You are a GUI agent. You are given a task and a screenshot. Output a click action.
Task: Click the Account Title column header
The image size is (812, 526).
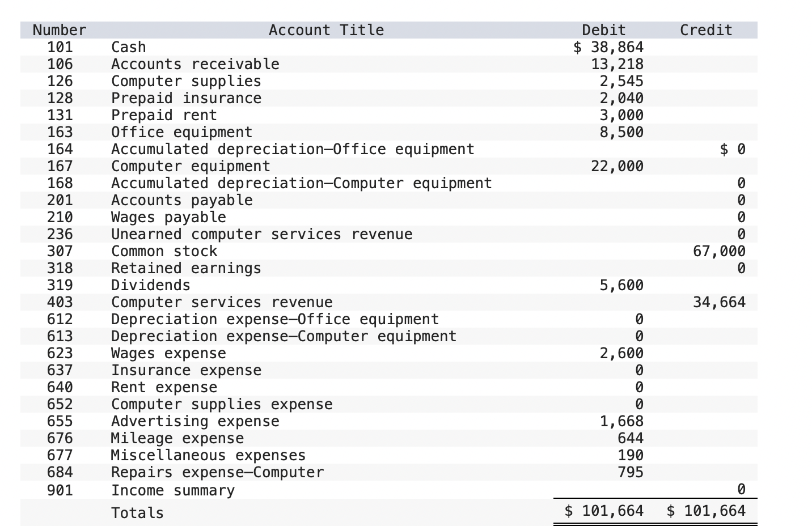pyautogui.click(x=327, y=30)
